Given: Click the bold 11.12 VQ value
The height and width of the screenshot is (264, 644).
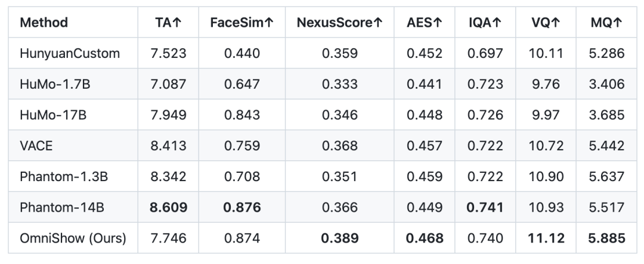Looking at the screenshot, I should tap(546, 238).
